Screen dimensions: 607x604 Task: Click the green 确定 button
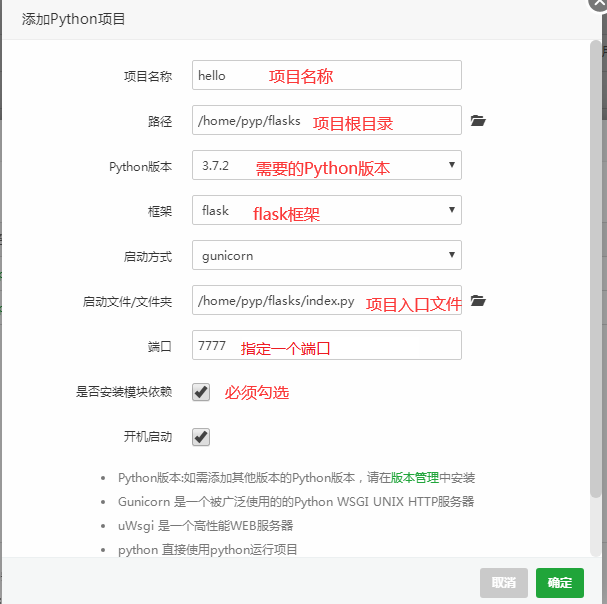point(560,582)
